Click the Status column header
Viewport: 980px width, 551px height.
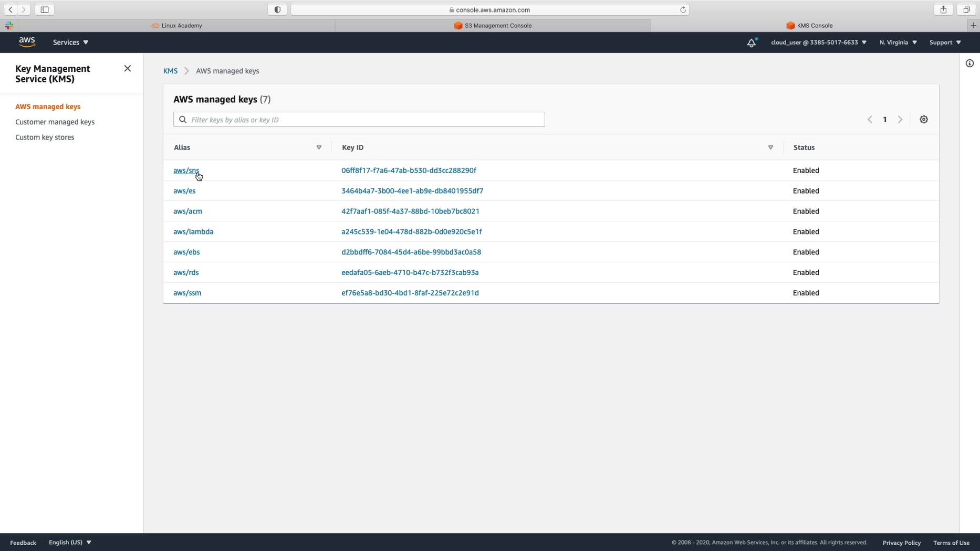[804, 147]
